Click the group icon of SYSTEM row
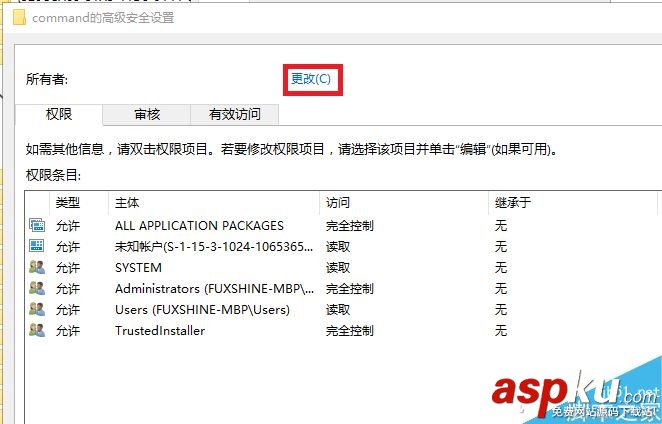The width and height of the screenshot is (662, 424). point(37,267)
